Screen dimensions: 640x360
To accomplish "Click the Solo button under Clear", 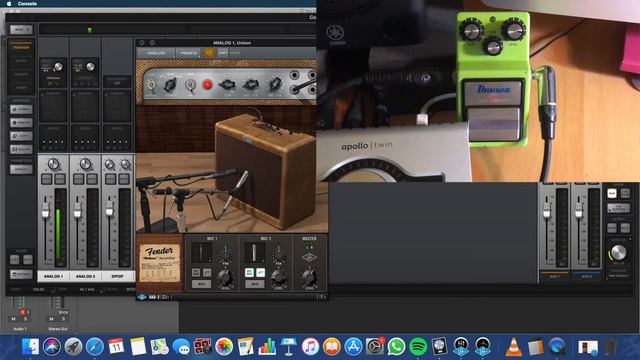I will [x=28, y=260].
